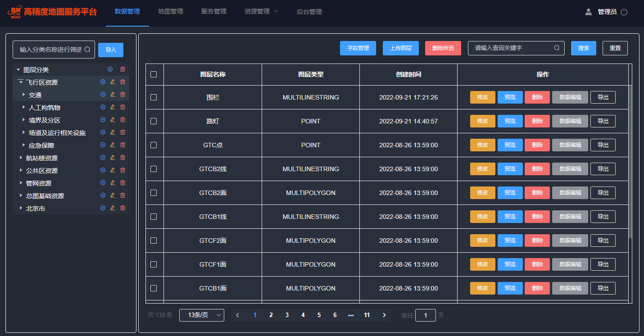The image size is (644, 336).
Task: Click 预览 button for 路灯 layer
Action: [x=510, y=121]
